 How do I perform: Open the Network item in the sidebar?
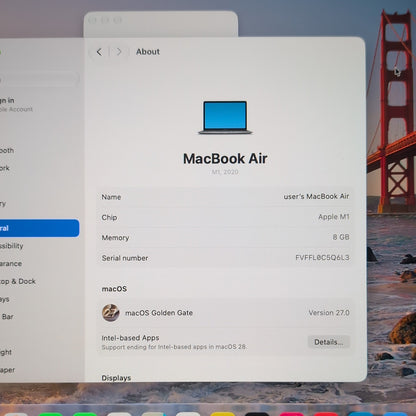[x=5, y=168]
